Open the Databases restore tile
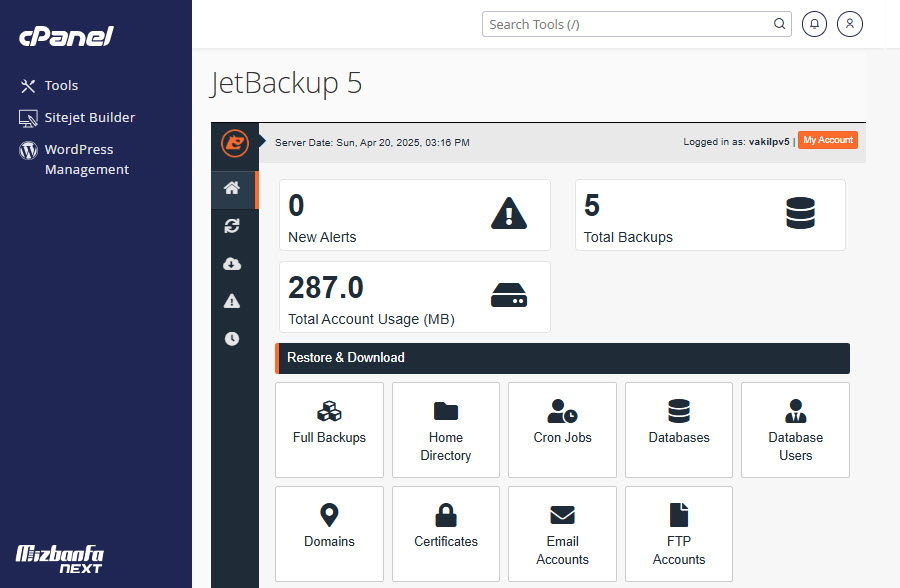Screen dimensions: 900x588 point(679,430)
